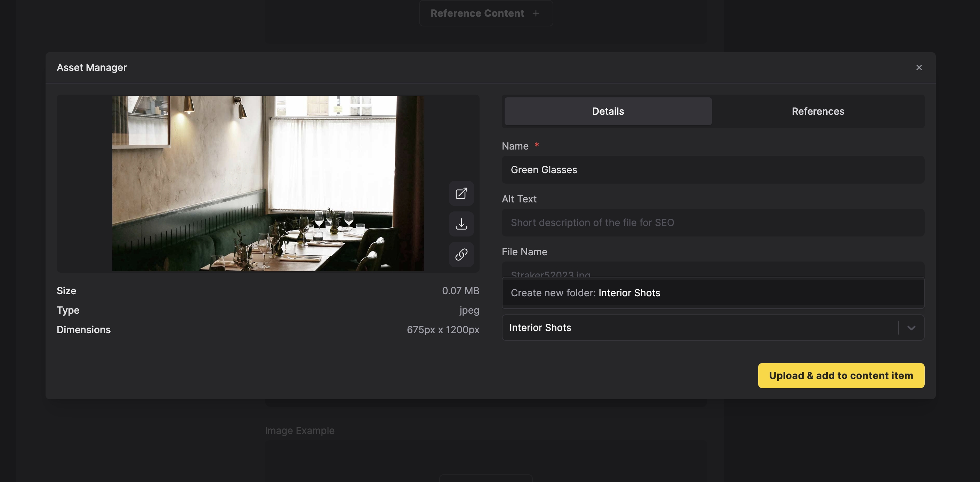Expand the folder dropdown chevron

(x=911, y=328)
